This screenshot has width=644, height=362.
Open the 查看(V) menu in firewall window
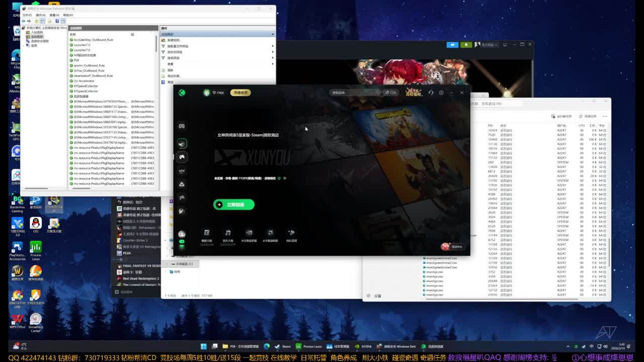point(54,15)
